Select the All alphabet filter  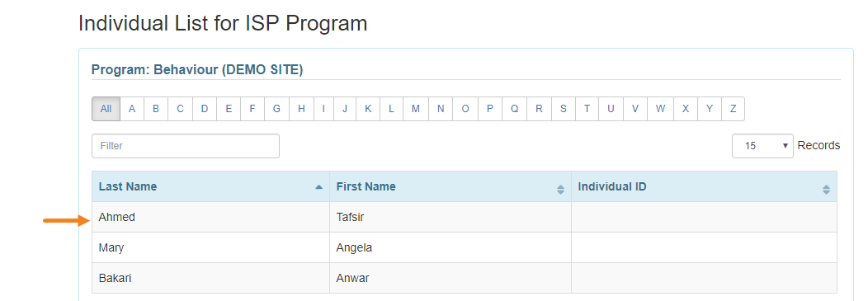[106, 109]
